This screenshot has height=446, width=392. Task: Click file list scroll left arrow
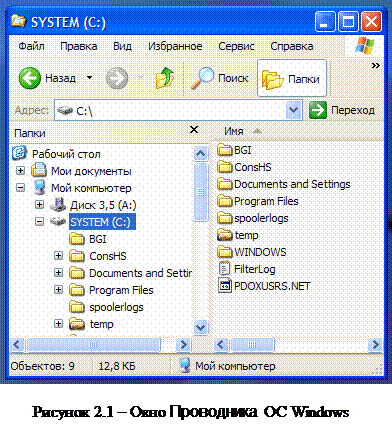point(221,344)
